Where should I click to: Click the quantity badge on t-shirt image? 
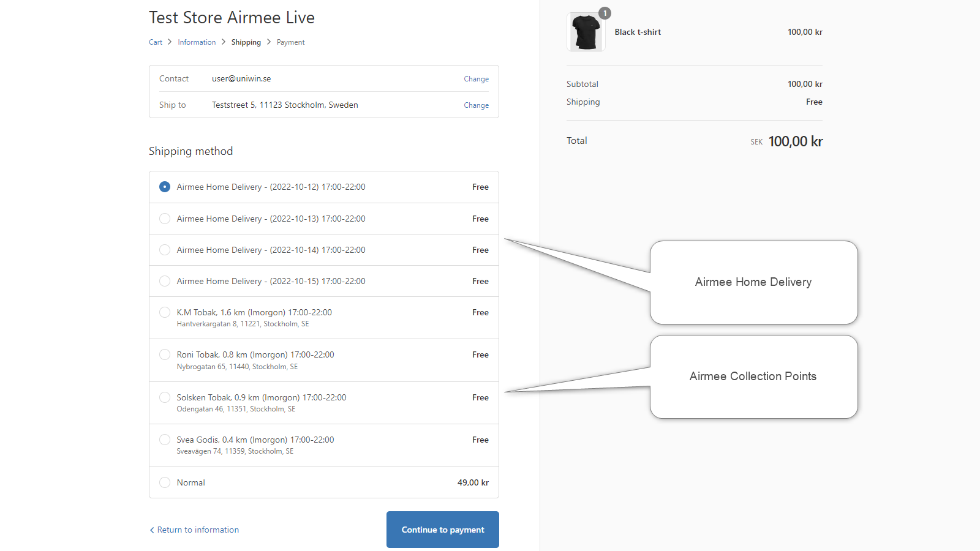click(605, 13)
